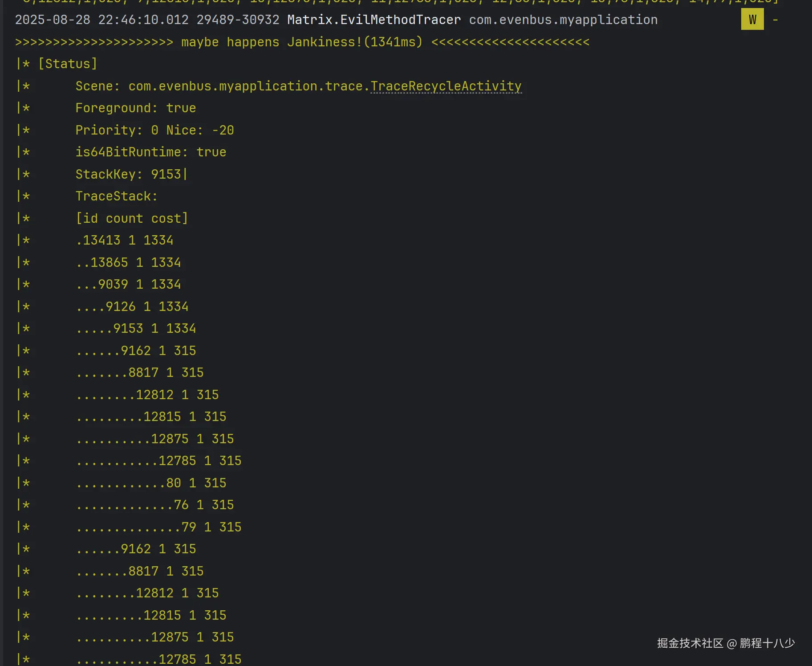Click the 'TraceStack:' label line
The image size is (812, 666).
tap(116, 196)
